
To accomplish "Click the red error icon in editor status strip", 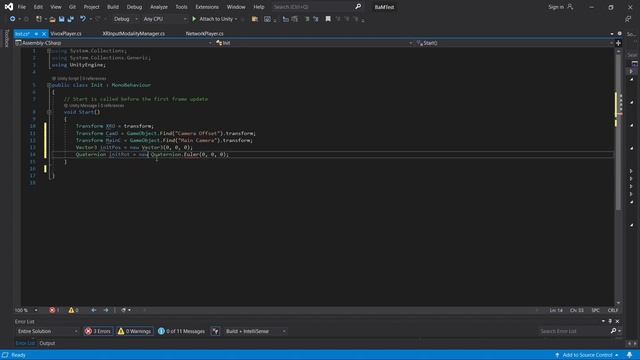I will pyautogui.click(x=52, y=310).
